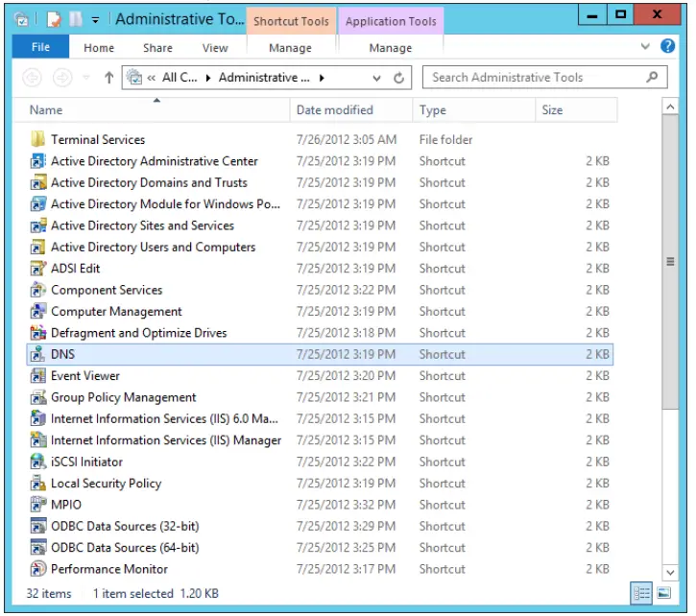Click the ADSI Edit shortcut icon

click(38, 268)
